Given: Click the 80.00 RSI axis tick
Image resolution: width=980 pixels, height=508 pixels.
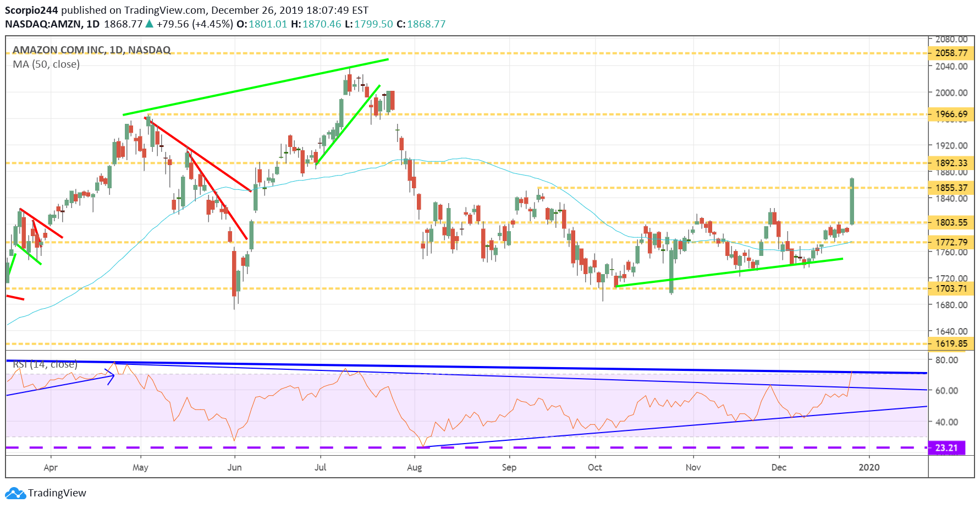Looking at the screenshot, I should [947, 360].
